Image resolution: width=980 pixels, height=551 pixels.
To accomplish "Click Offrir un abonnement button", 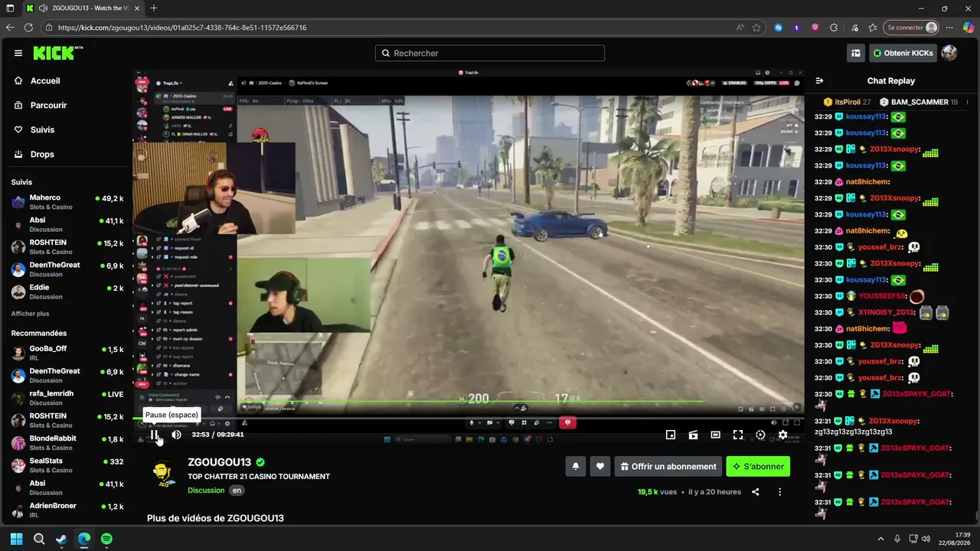I will point(668,466).
